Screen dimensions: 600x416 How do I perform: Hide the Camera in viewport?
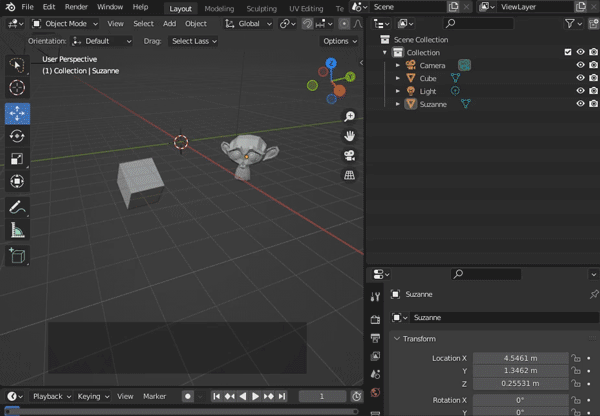click(x=580, y=65)
